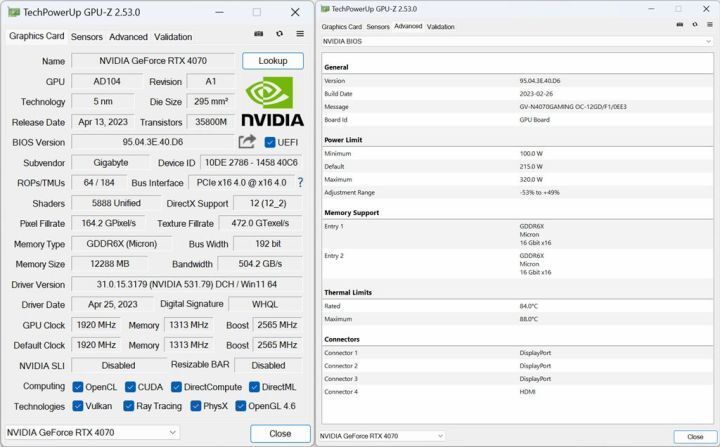Click the BIOS export share icon
This screenshot has height=447, width=720.
[247, 141]
